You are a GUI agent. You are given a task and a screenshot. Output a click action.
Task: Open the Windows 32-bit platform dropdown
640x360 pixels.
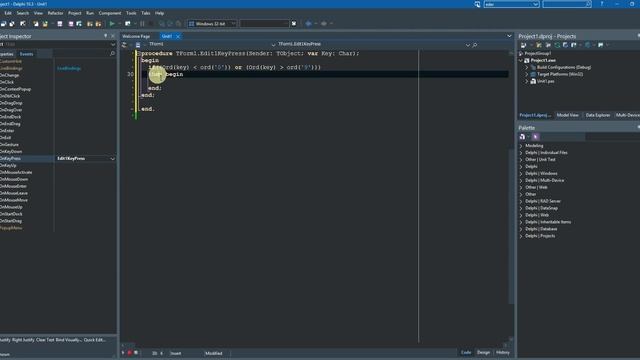[x=233, y=24]
